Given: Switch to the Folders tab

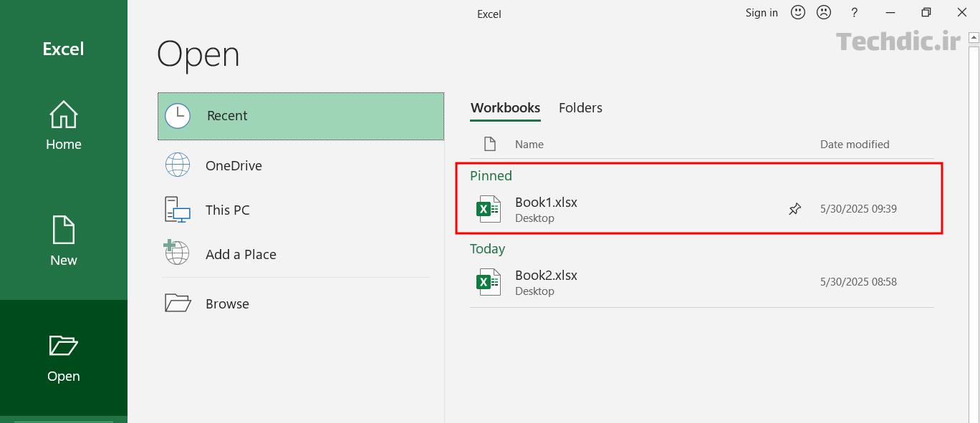Looking at the screenshot, I should click(580, 108).
